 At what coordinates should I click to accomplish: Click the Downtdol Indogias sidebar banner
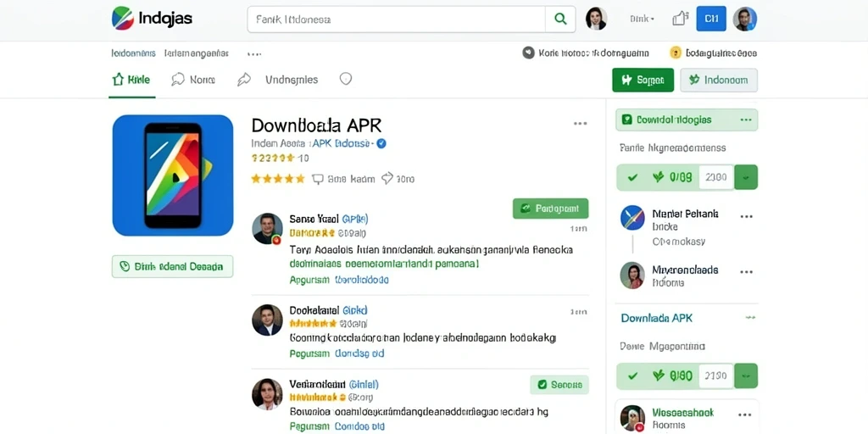coord(687,120)
